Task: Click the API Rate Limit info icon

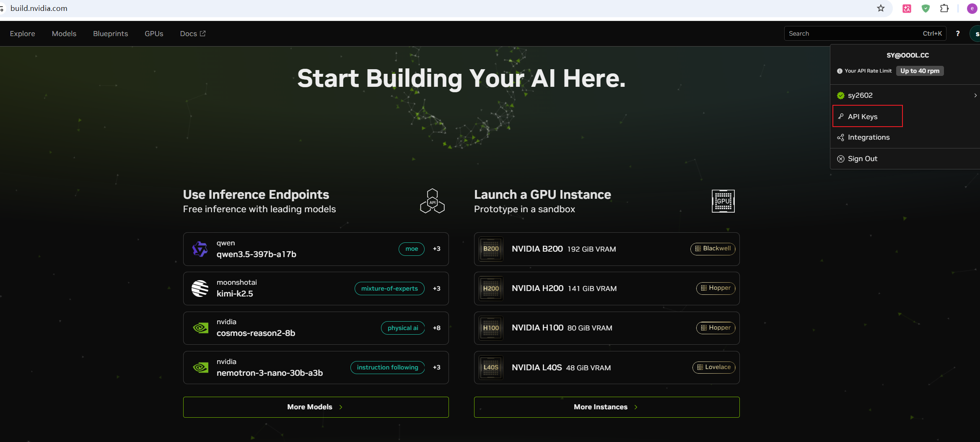Action: [840, 71]
